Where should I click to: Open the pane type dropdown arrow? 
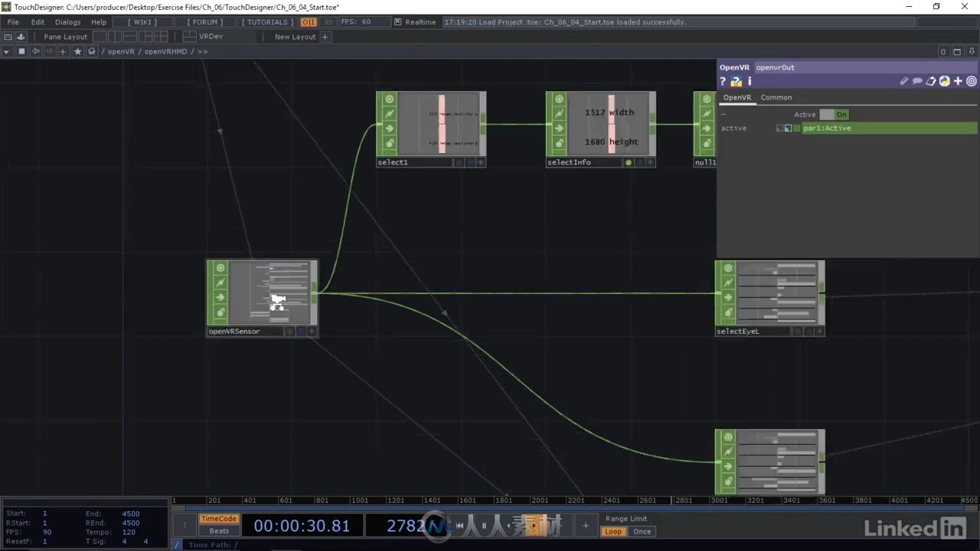7,51
